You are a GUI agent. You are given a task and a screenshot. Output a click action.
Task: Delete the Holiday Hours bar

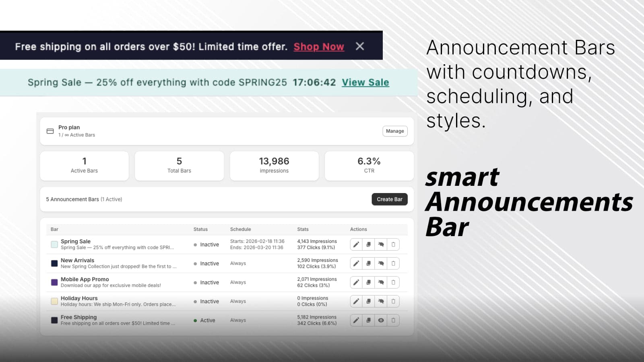[x=393, y=301]
